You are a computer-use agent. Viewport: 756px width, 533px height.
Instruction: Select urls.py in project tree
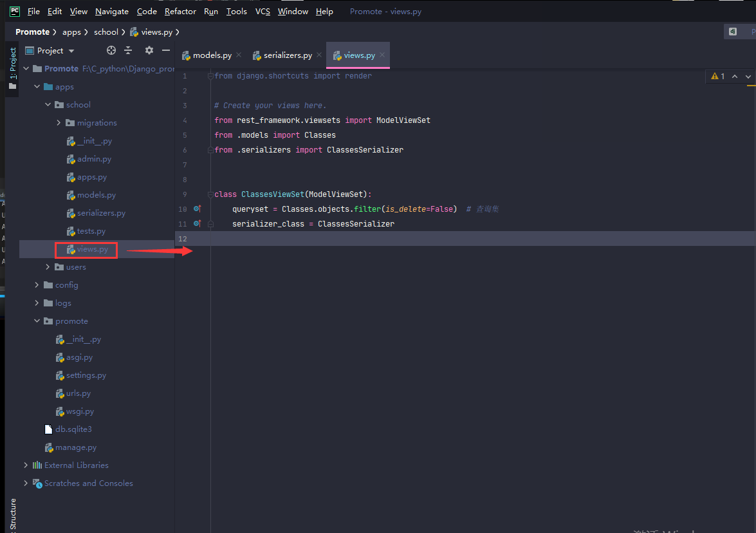(x=73, y=393)
